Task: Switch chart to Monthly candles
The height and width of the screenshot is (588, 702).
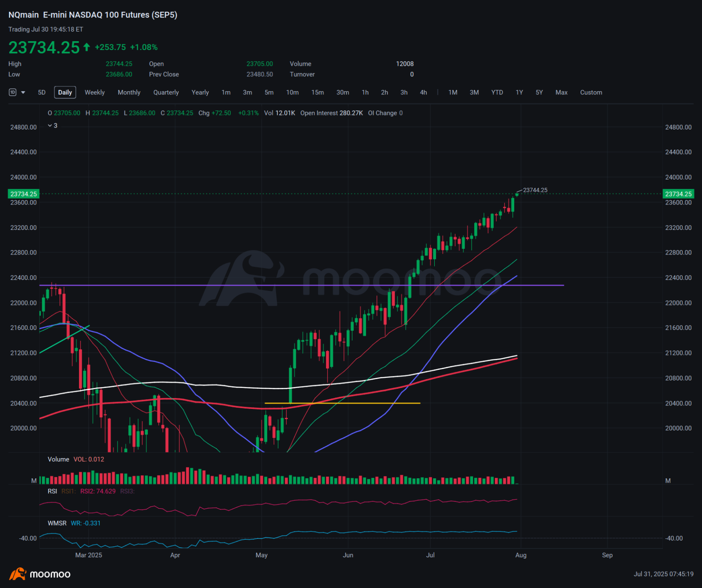Action: (x=129, y=92)
